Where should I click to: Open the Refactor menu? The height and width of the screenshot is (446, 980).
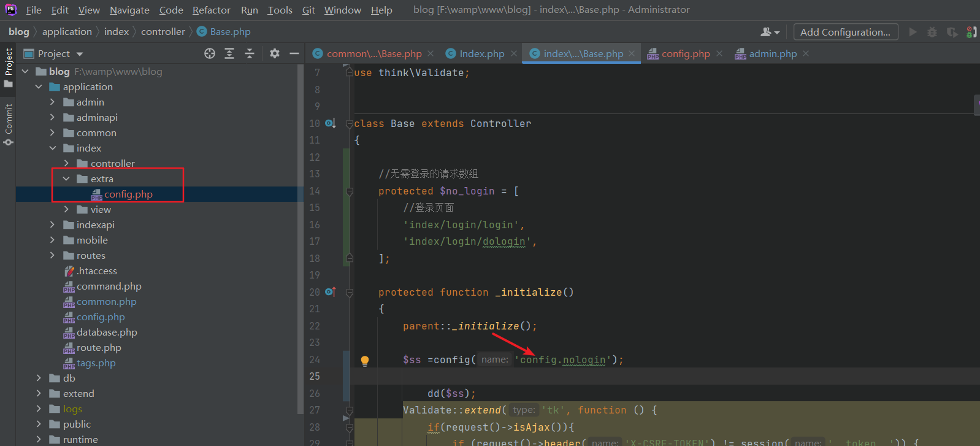(212, 10)
